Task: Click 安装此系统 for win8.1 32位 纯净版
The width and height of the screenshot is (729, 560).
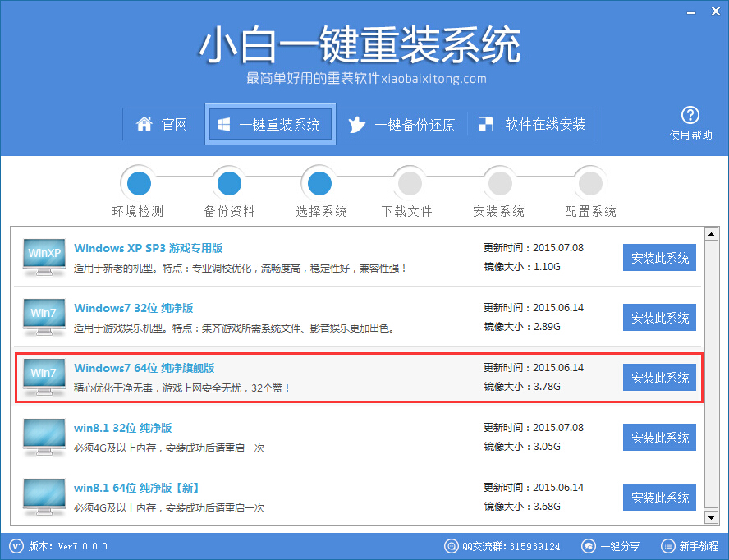Action: [x=659, y=437]
